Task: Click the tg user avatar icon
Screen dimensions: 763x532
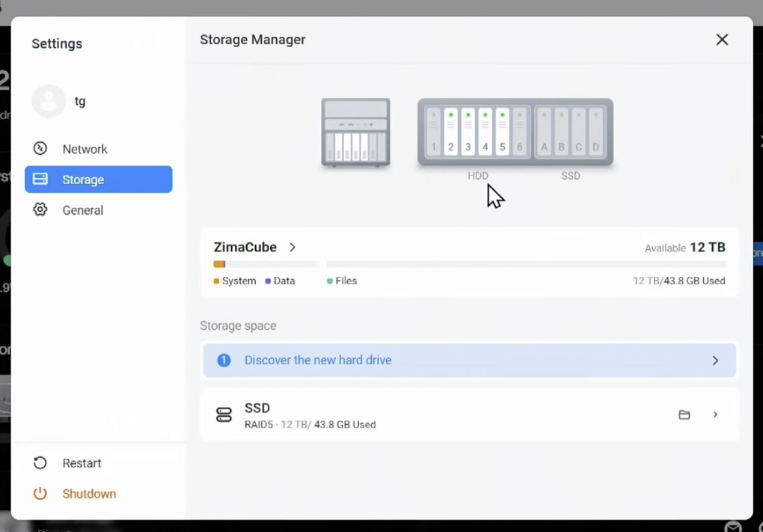Action: pyautogui.click(x=49, y=101)
